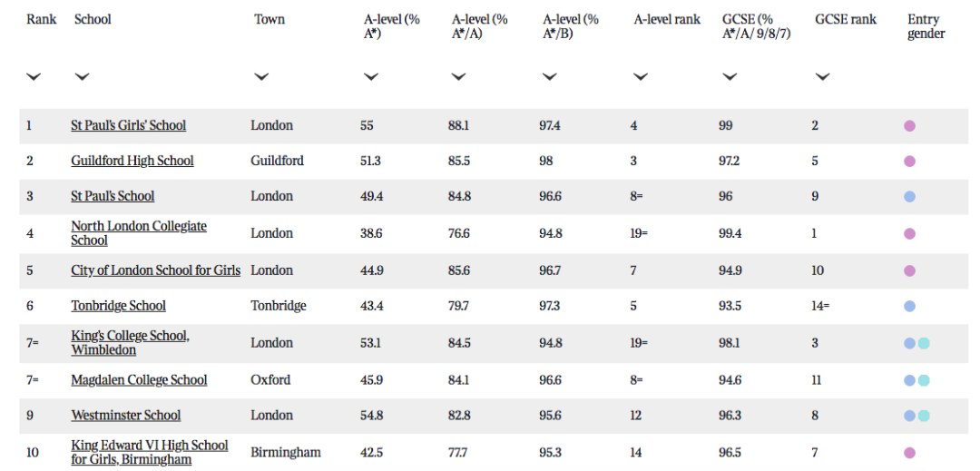Open City of London School for Girls
Viewport: 980px width, 471px height.
[156, 270]
